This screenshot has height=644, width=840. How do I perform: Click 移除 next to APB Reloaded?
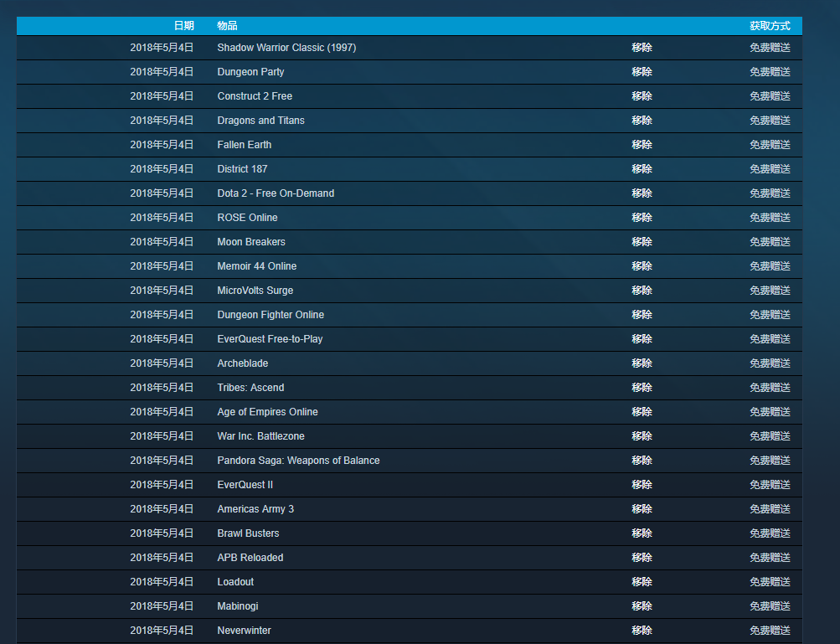642,558
